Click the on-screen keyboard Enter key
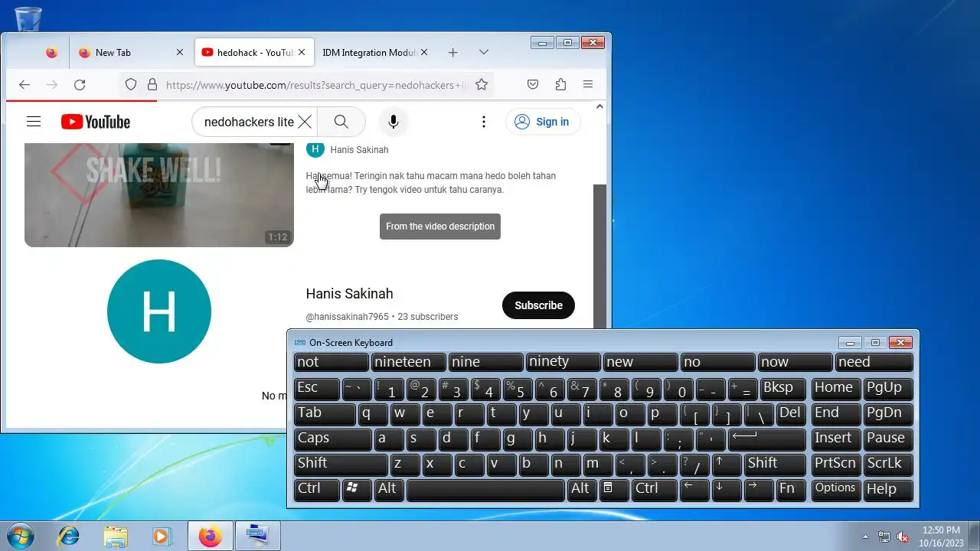 pyautogui.click(x=767, y=439)
